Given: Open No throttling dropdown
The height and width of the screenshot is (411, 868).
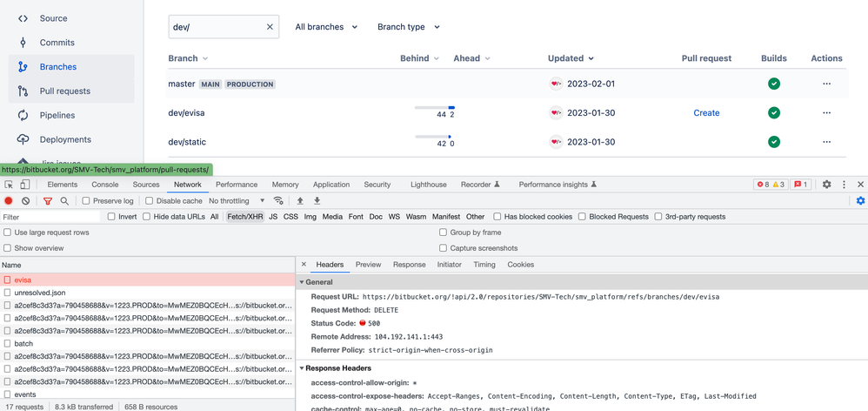Looking at the screenshot, I should click(x=237, y=201).
